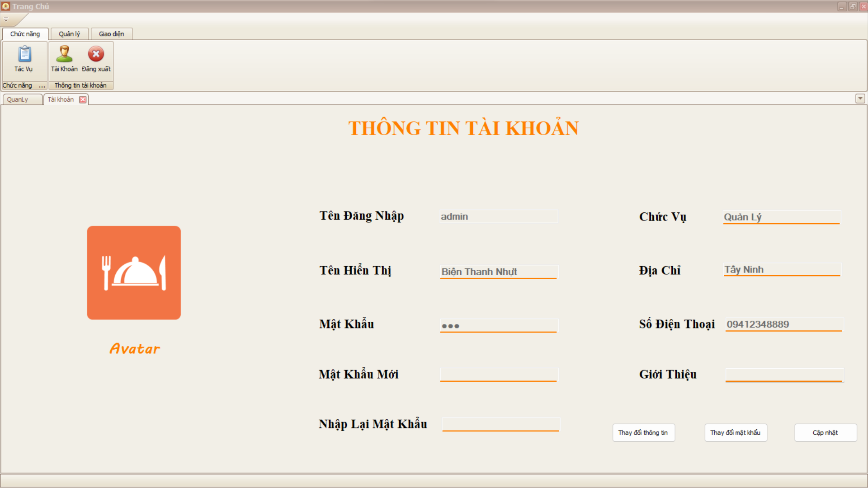Click the restaurant avatar image
868x488 pixels.
(134, 273)
